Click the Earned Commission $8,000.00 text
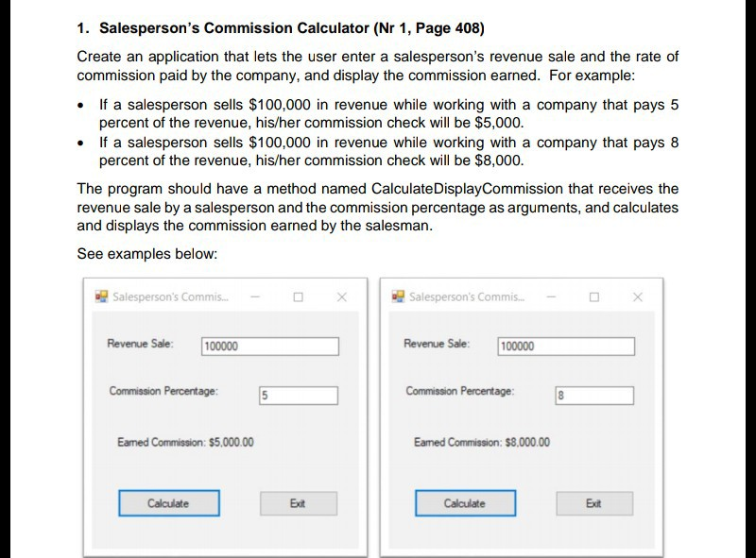Screen dimensions: 756x558 [x=484, y=442]
